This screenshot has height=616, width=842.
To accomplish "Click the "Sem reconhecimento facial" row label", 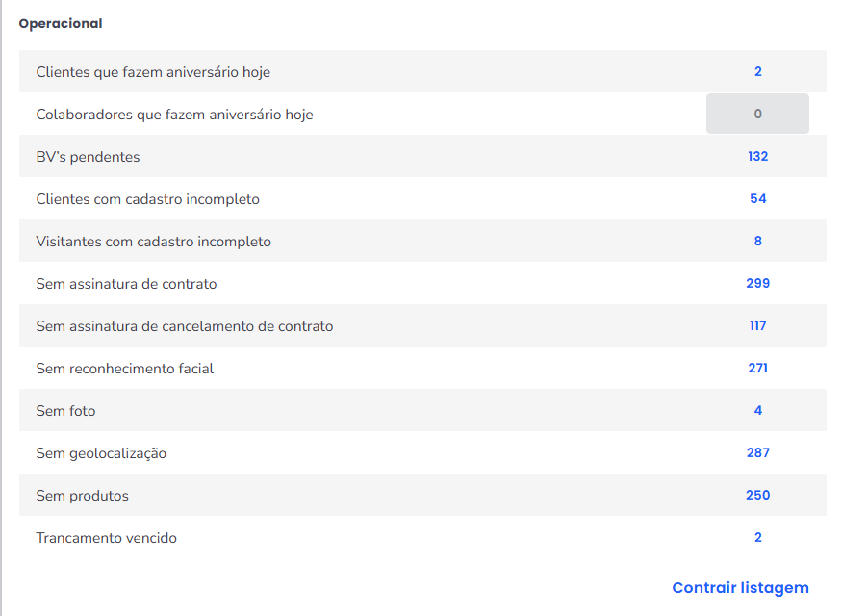I will (125, 369).
